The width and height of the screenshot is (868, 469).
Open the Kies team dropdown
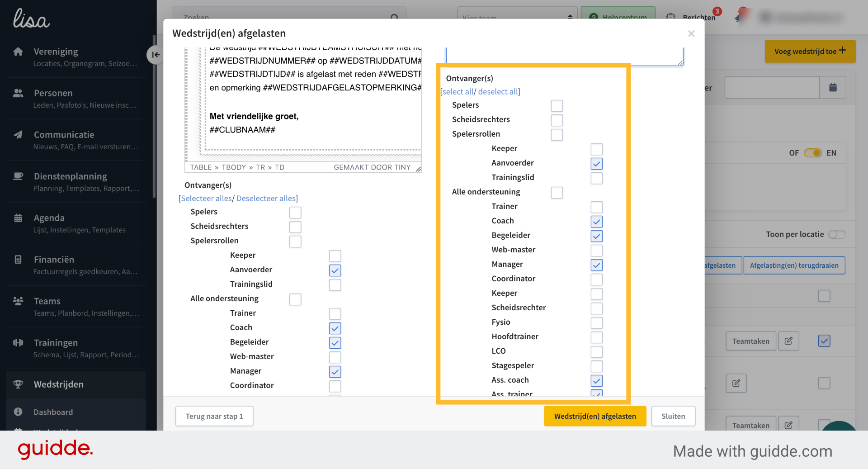[517, 17]
